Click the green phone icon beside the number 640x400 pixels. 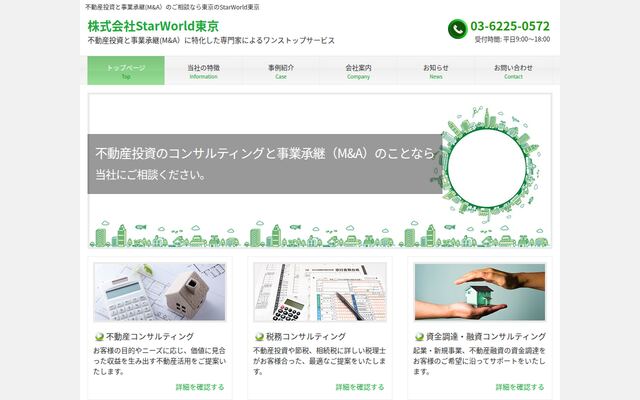click(458, 29)
